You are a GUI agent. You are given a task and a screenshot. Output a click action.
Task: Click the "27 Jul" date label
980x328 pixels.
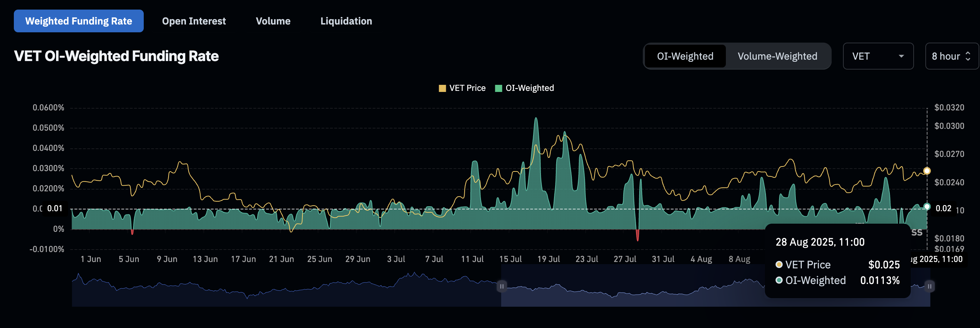[625, 259]
